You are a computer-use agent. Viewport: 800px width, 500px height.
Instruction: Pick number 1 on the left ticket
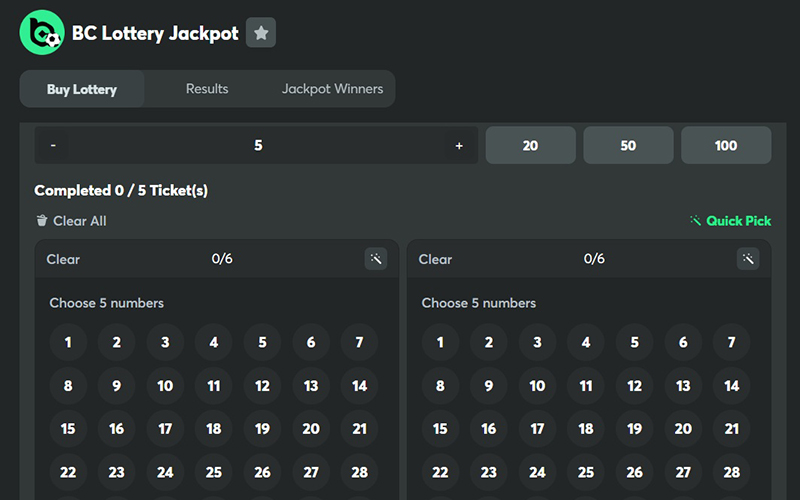click(68, 342)
